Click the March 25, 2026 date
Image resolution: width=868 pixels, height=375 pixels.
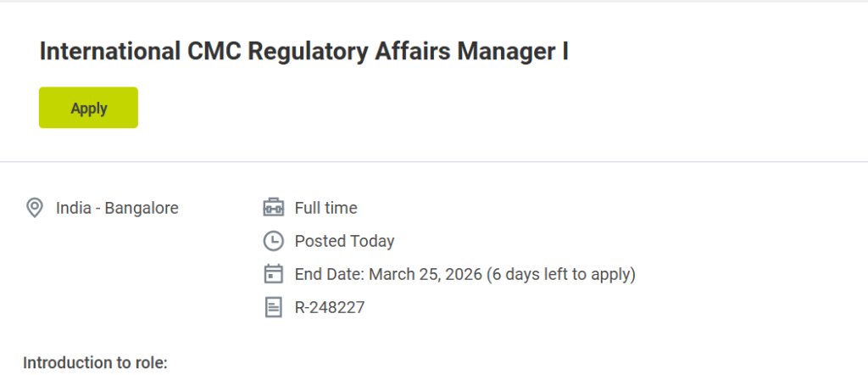pos(425,274)
